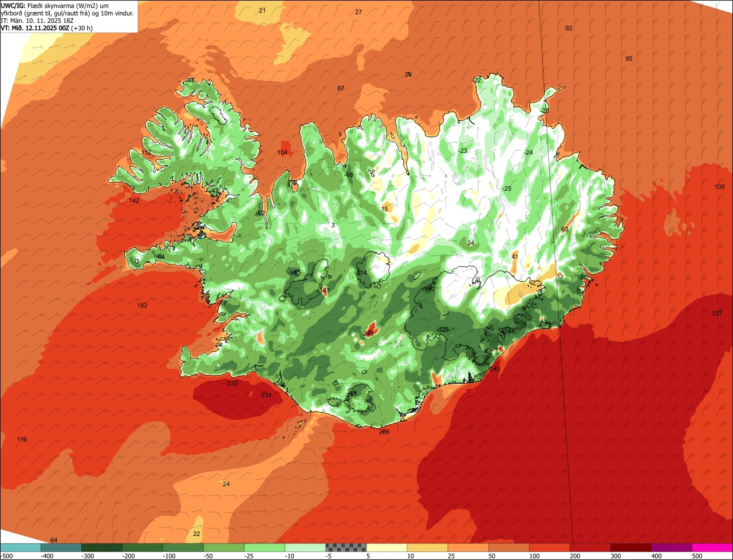This screenshot has width=733, height=560.
Task: Click the flux value 21 at the top
Action: [262, 10]
